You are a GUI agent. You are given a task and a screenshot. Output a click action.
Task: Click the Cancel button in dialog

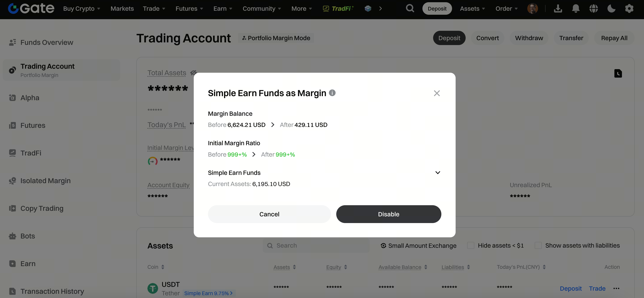(269, 214)
